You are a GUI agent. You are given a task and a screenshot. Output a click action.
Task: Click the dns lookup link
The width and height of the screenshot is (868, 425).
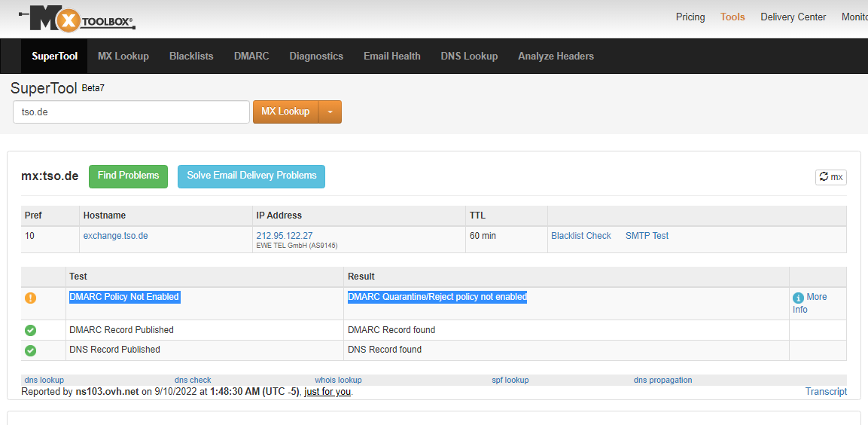pos(44,380)
